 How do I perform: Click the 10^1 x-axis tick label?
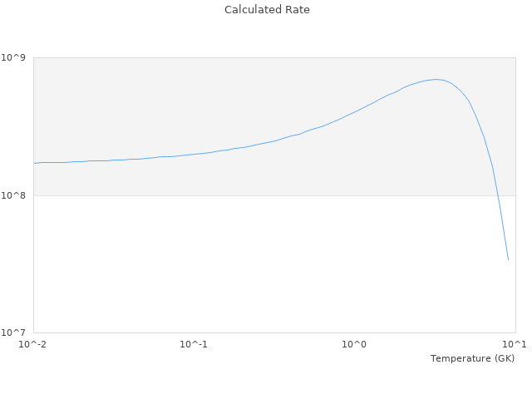(x=515, y=344)
